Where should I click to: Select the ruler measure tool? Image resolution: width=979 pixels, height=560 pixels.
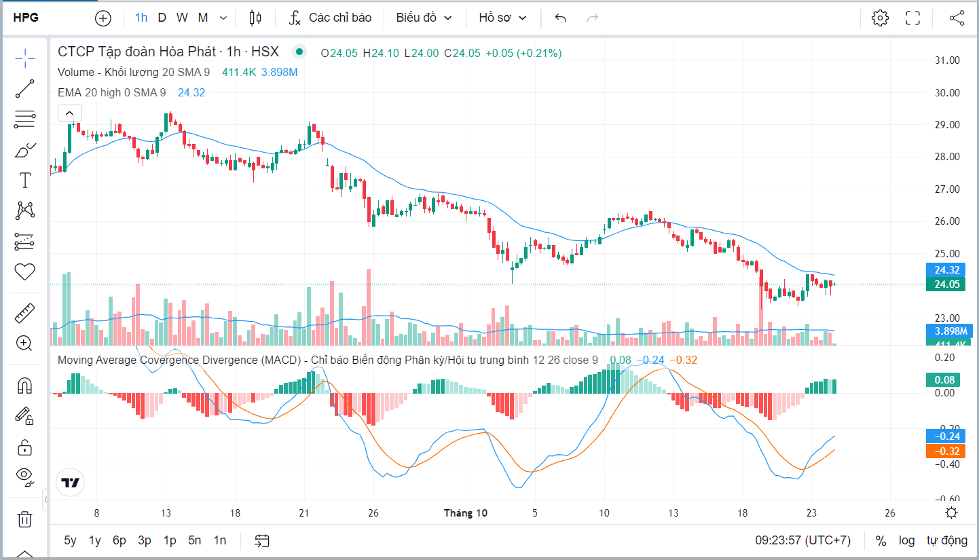[x=24, y=313]
